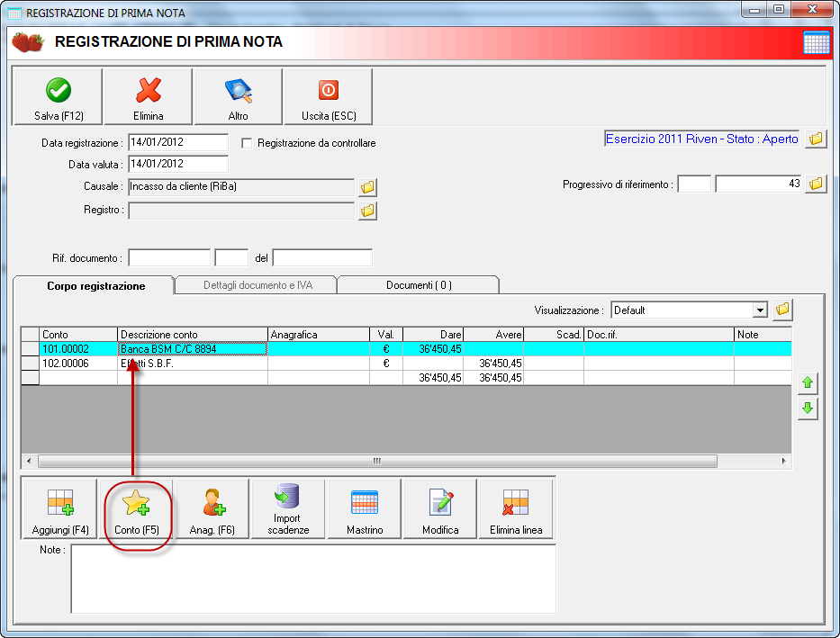Click the Elimina red X button
Viewport: 840px width, 638px height.
(x=149, y=97)
